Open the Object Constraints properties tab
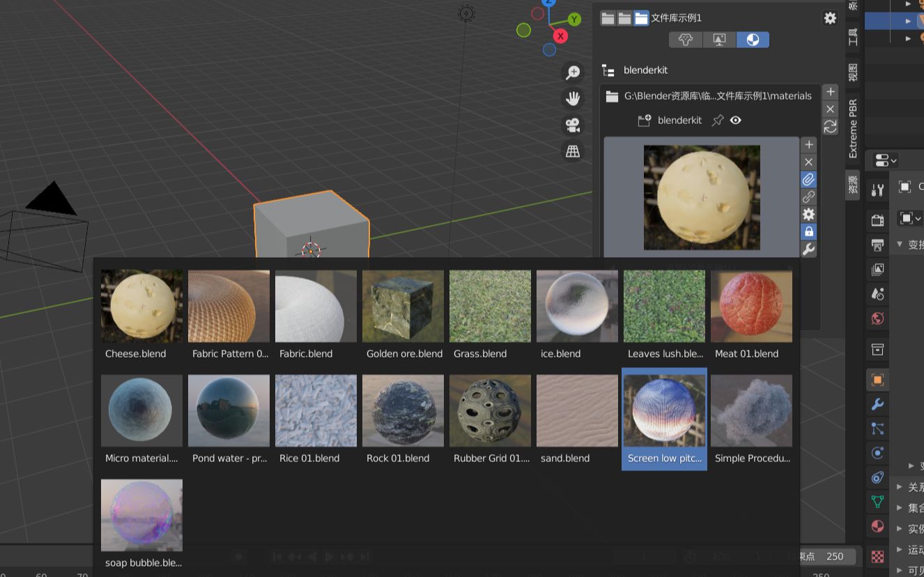924x577 pixels. 877,477
